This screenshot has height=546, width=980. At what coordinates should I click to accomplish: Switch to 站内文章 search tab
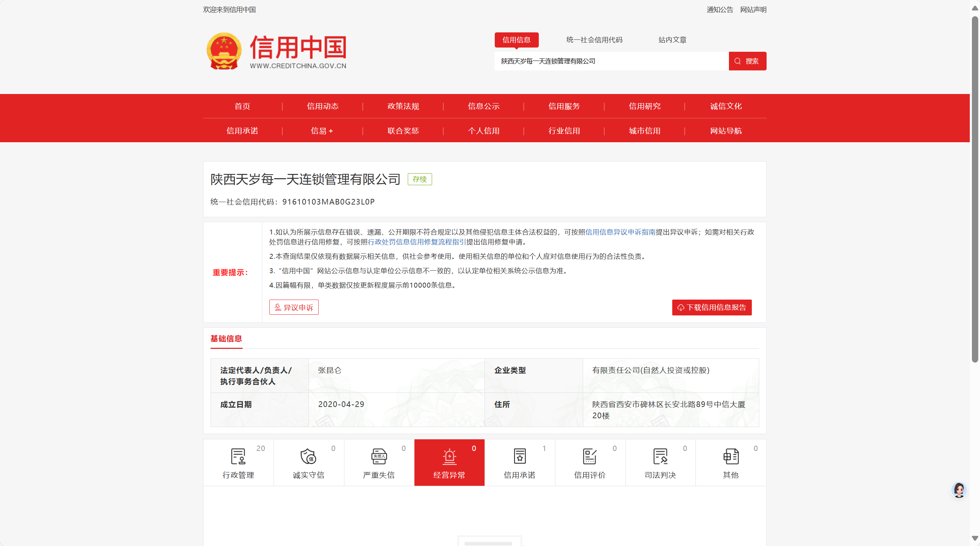tap(672, 40)
